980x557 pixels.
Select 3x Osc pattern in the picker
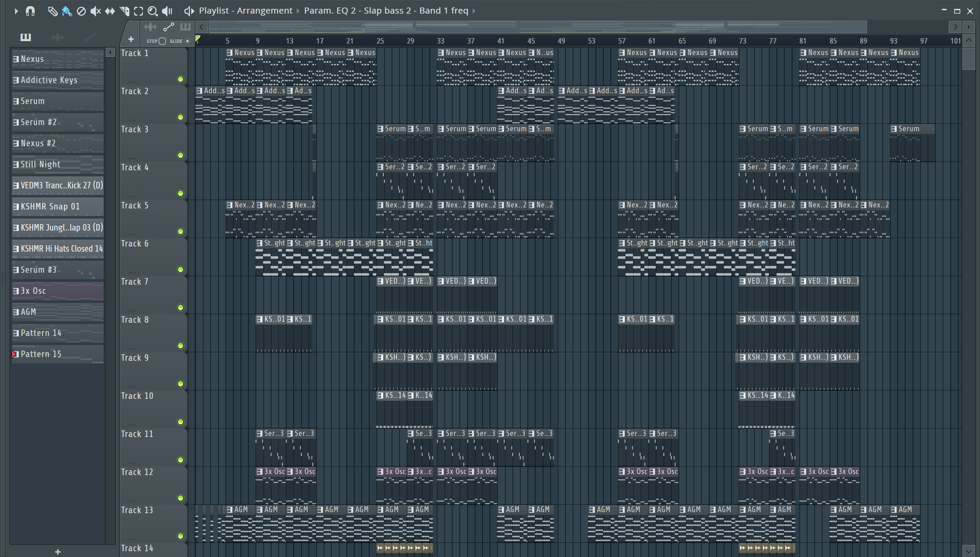click(58, 291)
